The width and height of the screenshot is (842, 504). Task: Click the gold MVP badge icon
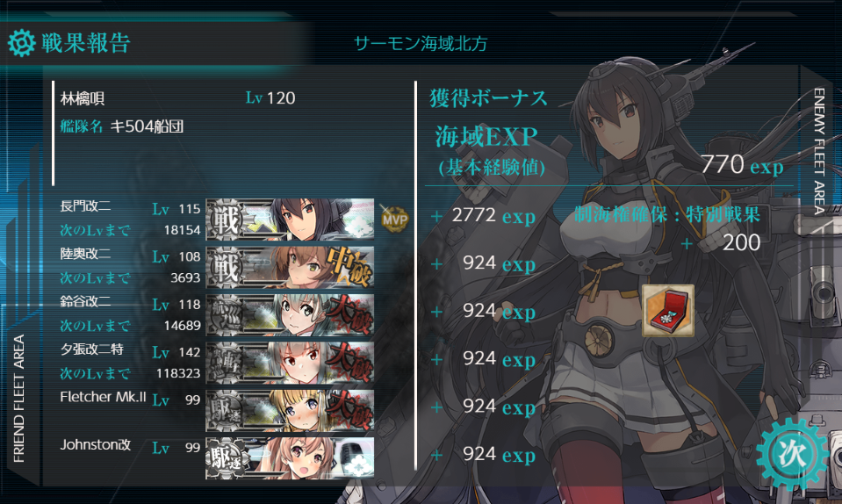click(395, 219)
